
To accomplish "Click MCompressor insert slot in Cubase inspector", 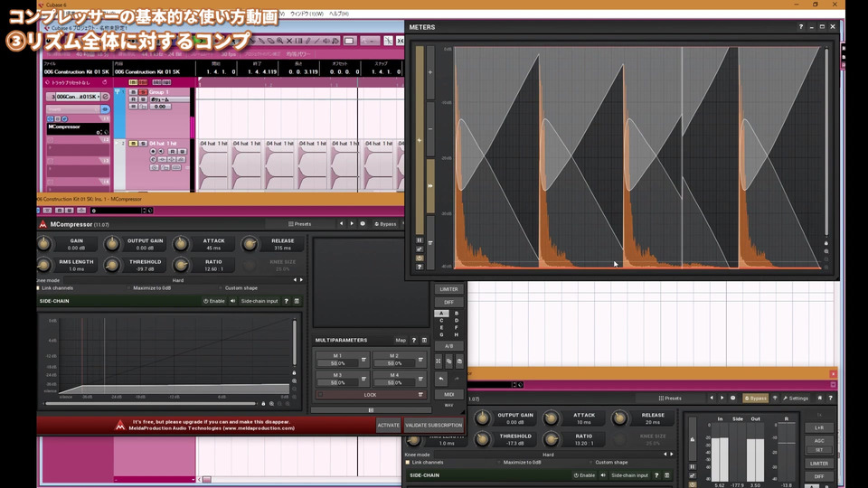I will [x=78, y=129].
